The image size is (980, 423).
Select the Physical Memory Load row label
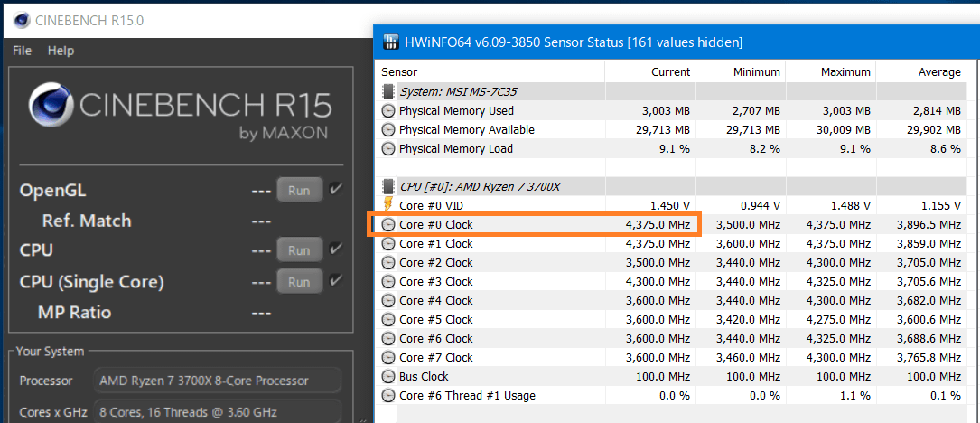(455, 149)
